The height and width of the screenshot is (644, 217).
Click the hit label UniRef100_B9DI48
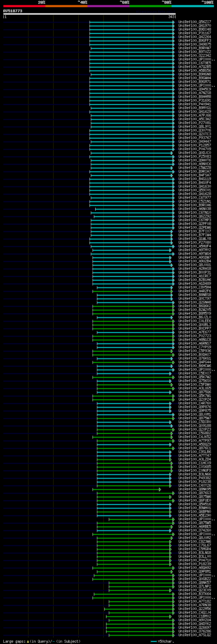tap(195, 29)
